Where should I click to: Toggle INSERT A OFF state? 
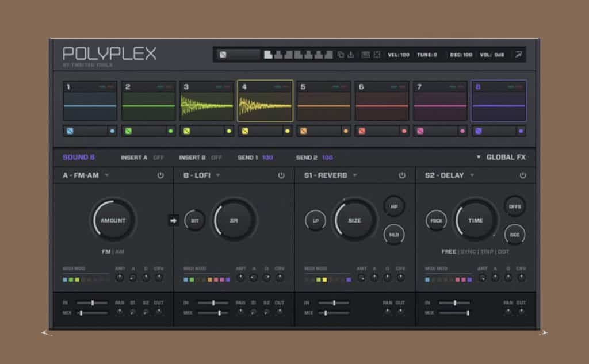coord(158,158)
